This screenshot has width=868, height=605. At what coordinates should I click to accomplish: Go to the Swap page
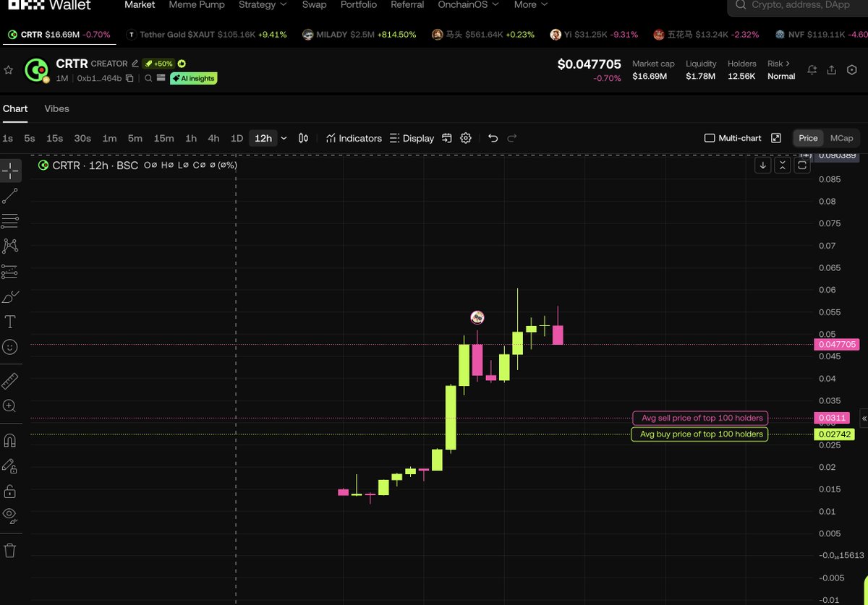point(314,5)
